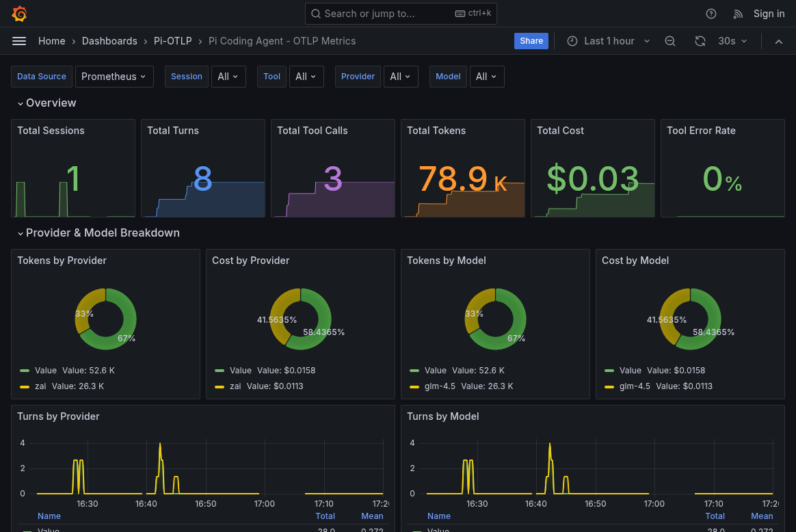
Task: Click green color swatch in Tokens by Provider legend
Action: [x=25, y=371]
